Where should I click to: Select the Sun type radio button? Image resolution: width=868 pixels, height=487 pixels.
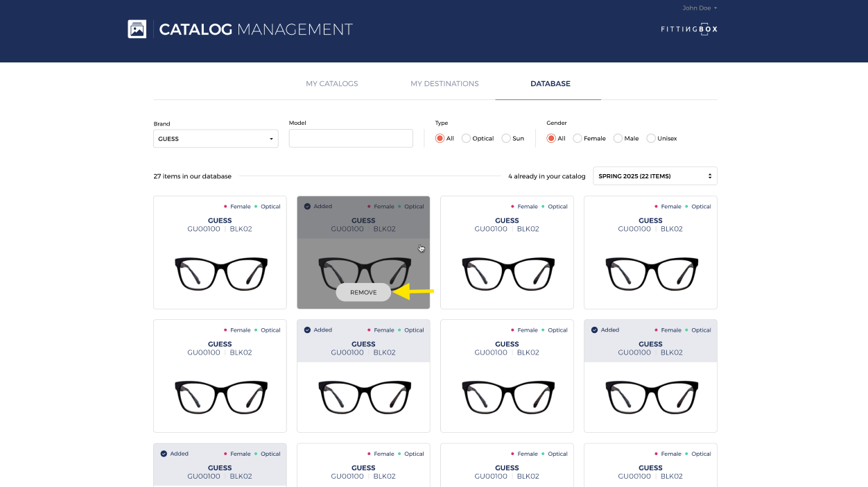[506, 139]
